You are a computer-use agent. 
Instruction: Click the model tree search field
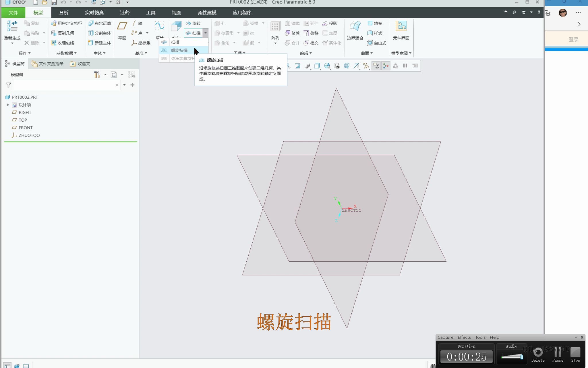coord(66,85)
